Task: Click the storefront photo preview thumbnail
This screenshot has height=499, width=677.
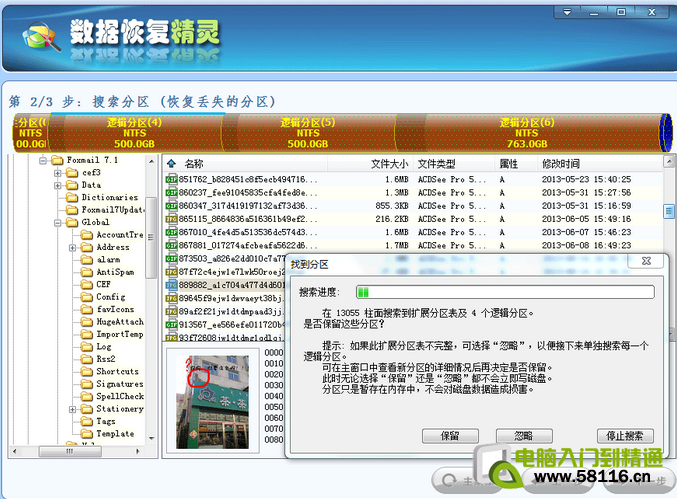Action: point(212,402)
